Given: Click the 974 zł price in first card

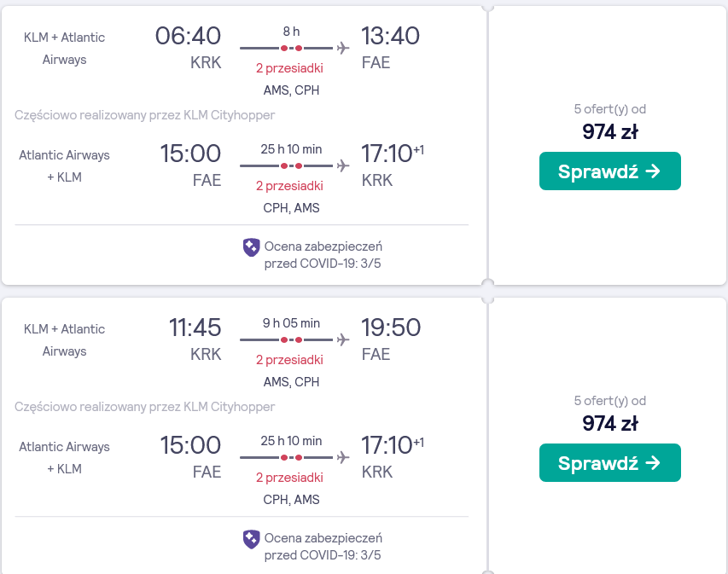Looking at the screenshot, I should tap(610, 132).
